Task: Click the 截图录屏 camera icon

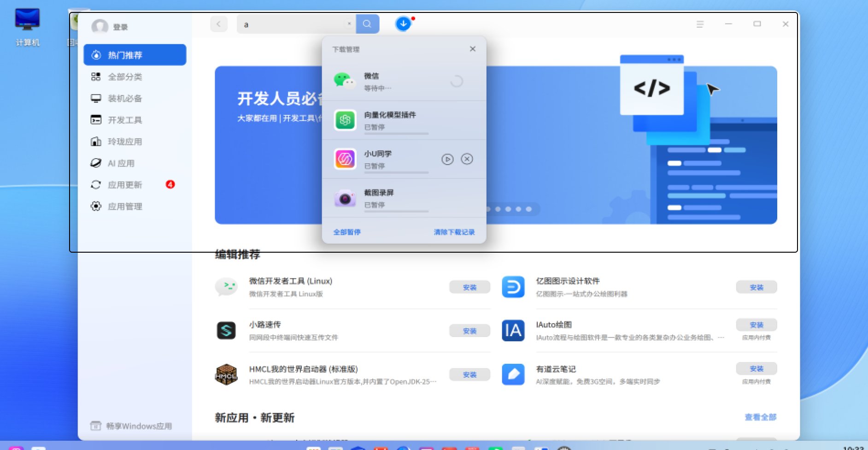Action: click(x=345, y=198)
